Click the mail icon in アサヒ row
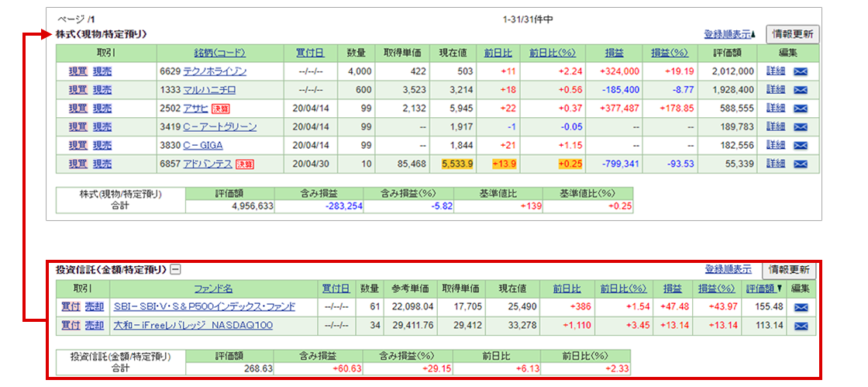Image resolution: width=868 pixels, height=387 pixels. [801, 109]
